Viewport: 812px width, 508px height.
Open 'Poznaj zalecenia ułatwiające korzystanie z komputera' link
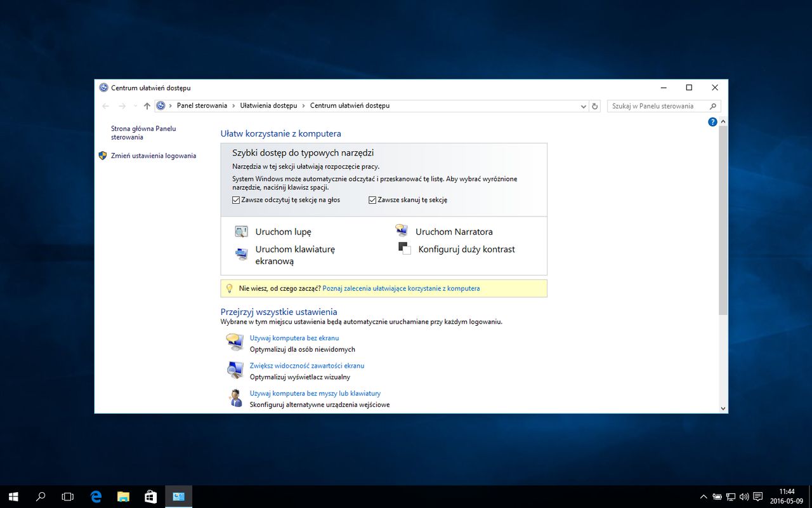pyautogui.click(x=401, y=288)
